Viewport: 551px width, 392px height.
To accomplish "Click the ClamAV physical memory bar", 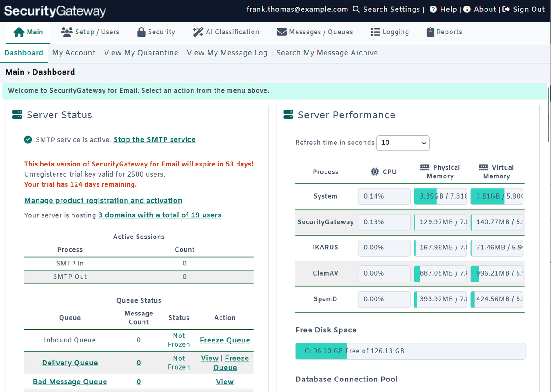I will (x=441, y=273).
